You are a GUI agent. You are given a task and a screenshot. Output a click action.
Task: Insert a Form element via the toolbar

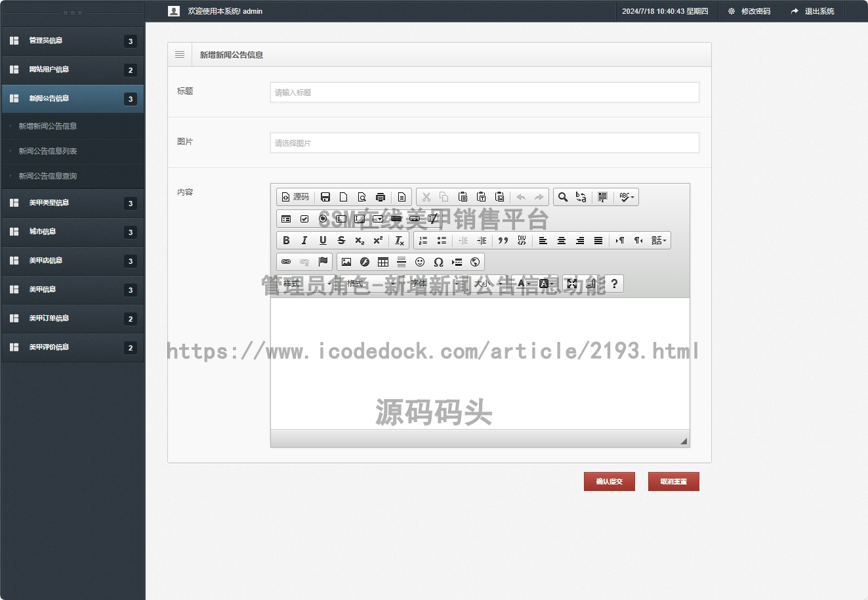tap(286, 219)
